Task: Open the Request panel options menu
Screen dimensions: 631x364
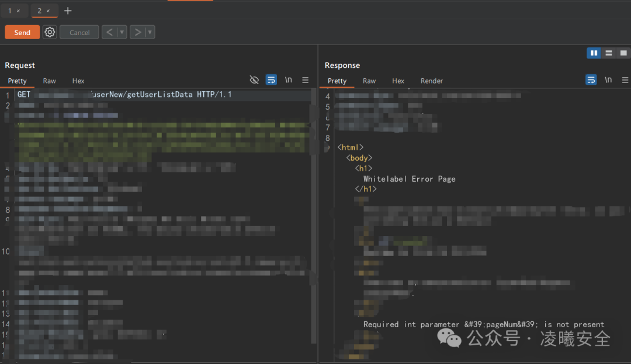Action: (x=306, y=80)
